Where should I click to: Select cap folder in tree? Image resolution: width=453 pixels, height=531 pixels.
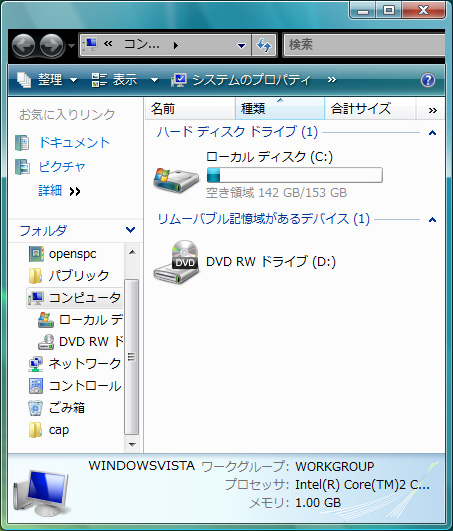[x=59, y=430]
